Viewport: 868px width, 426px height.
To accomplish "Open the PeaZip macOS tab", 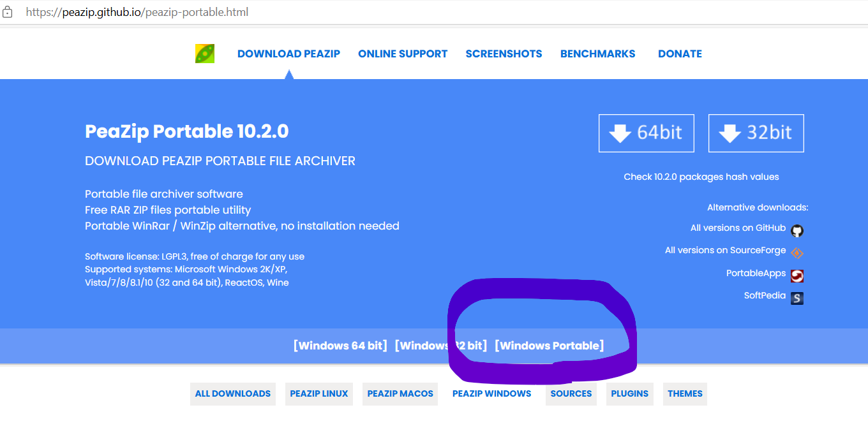I will pos(400,393).
